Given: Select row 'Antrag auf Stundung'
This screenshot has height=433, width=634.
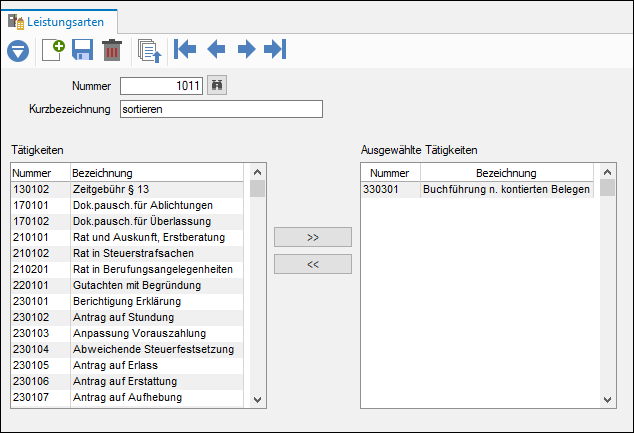Looking at the screenshot, I should [127, 317].
